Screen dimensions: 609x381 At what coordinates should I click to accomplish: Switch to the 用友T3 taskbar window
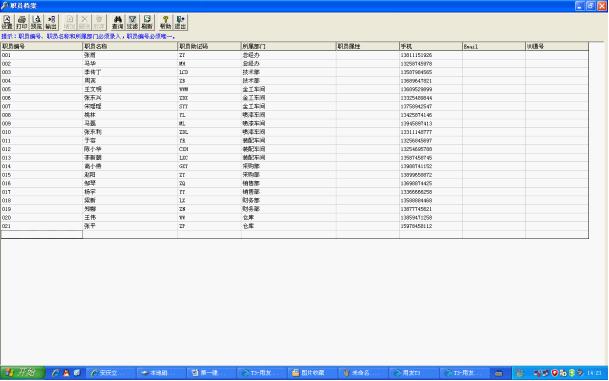(x=414, y=373)
